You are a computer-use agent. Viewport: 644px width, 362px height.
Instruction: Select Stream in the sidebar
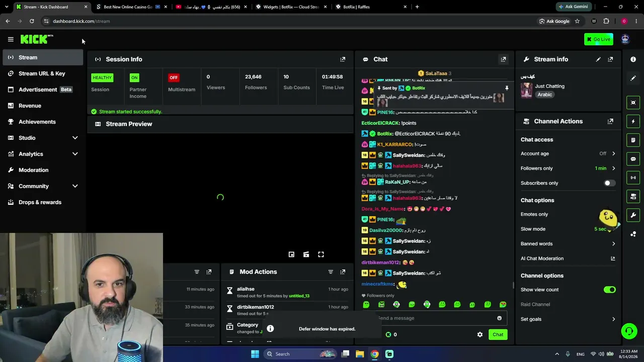point(43,57)
